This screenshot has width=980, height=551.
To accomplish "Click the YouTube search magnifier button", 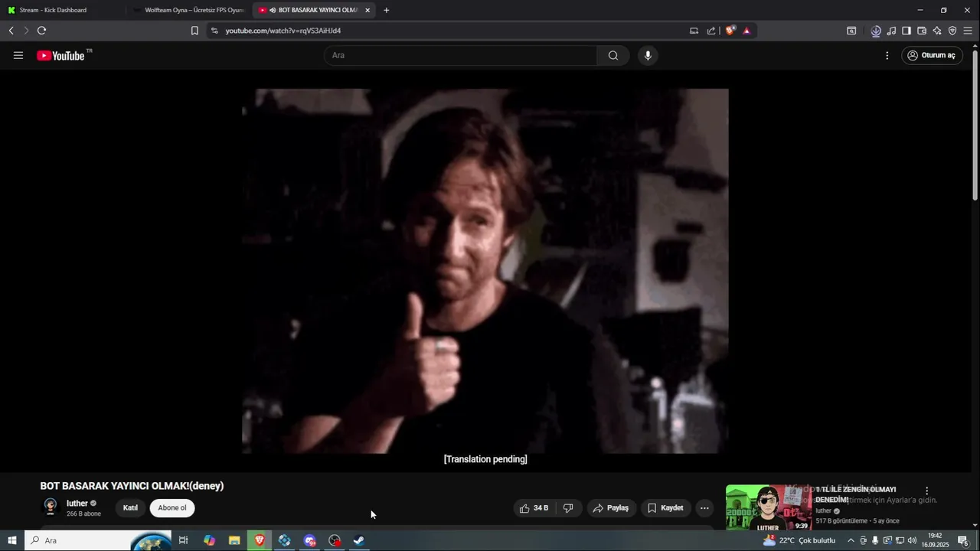I will click(x=613, y=55).
